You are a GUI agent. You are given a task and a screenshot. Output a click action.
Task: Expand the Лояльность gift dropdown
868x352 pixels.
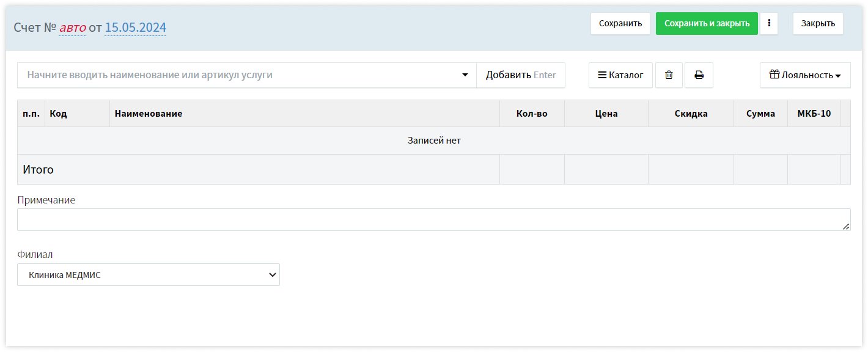[x=804, y=75]
